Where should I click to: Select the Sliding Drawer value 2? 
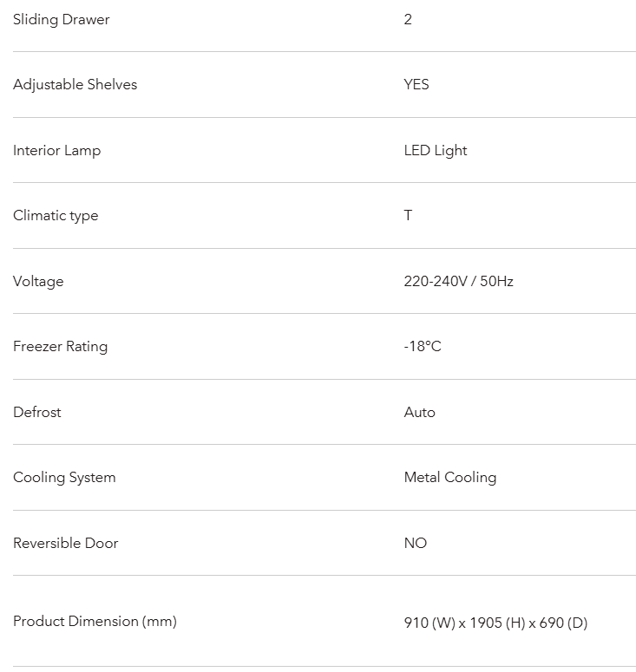point(408,19)
